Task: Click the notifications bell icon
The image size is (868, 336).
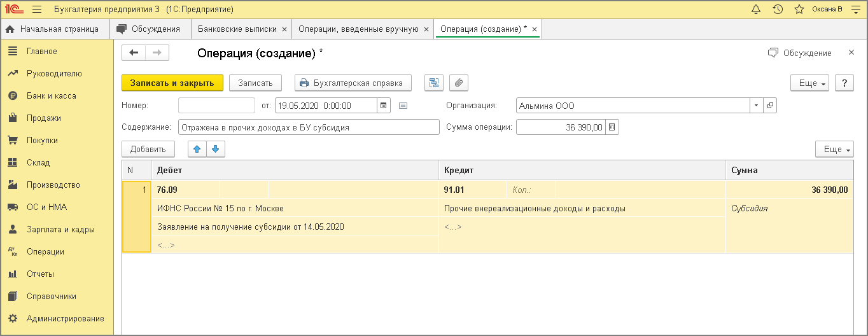Action: pyautogui.click(x=756, y=10)
